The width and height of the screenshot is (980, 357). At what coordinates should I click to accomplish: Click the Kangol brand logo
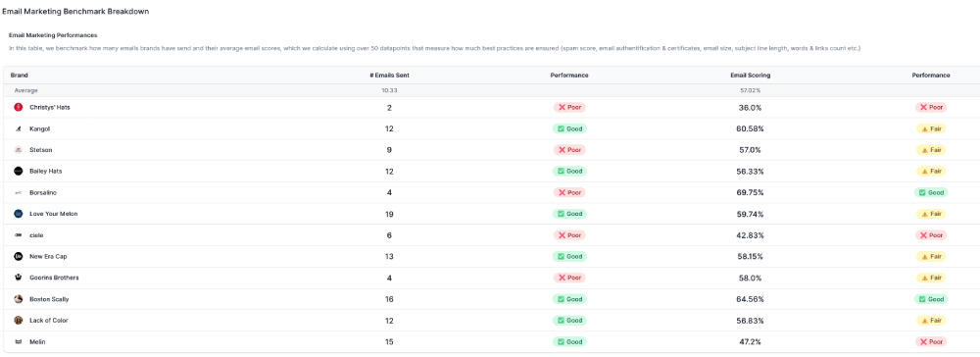(18, 128)
